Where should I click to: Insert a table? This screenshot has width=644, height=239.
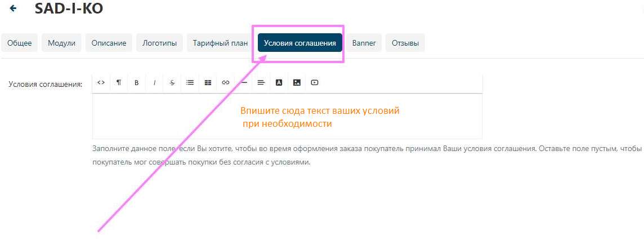(208, 83)
